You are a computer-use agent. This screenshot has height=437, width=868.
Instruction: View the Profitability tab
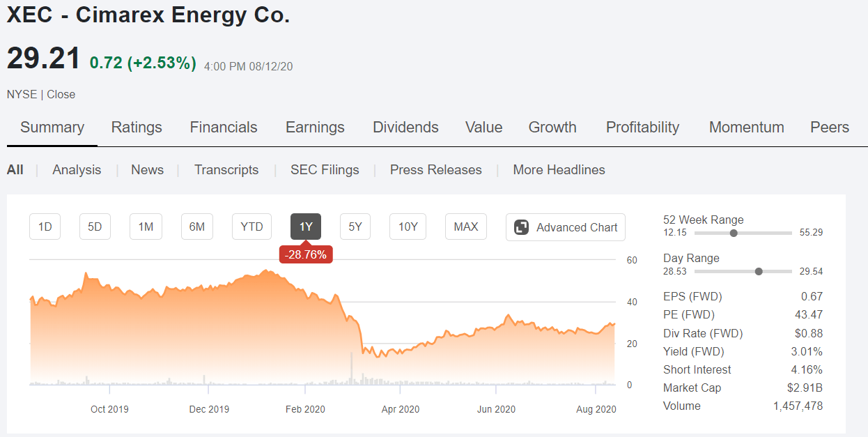(x=642, y=128)
